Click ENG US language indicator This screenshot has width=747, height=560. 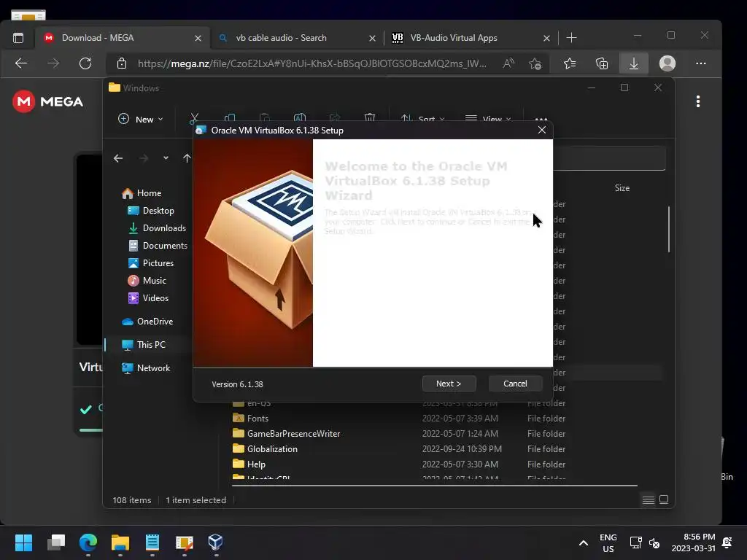coord(608,542)
